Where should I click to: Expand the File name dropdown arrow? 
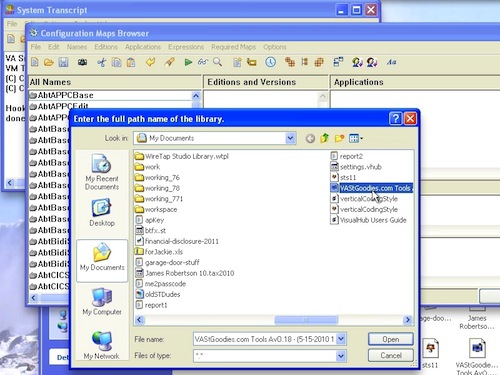(x=341, y=339)
